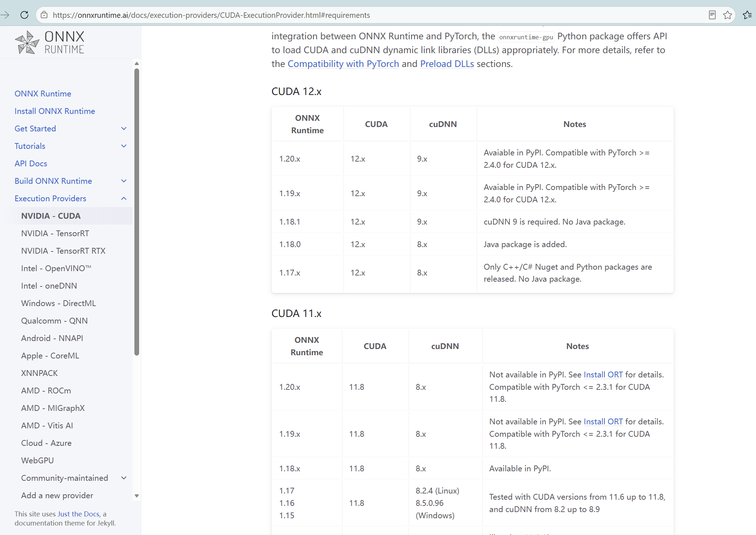
Task: Expand the Get Started section chevron
Action: tap(124, 128)
